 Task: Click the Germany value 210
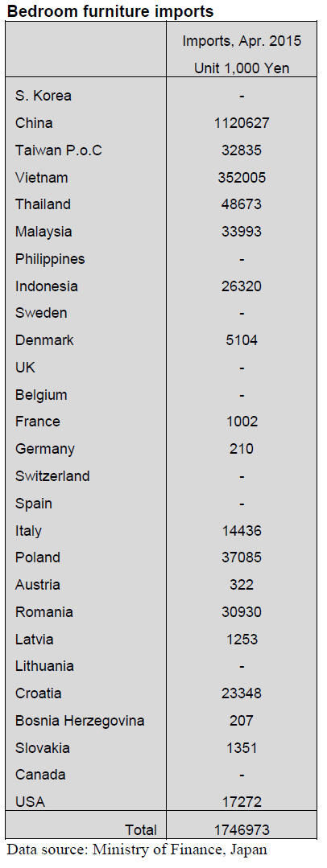242,449
